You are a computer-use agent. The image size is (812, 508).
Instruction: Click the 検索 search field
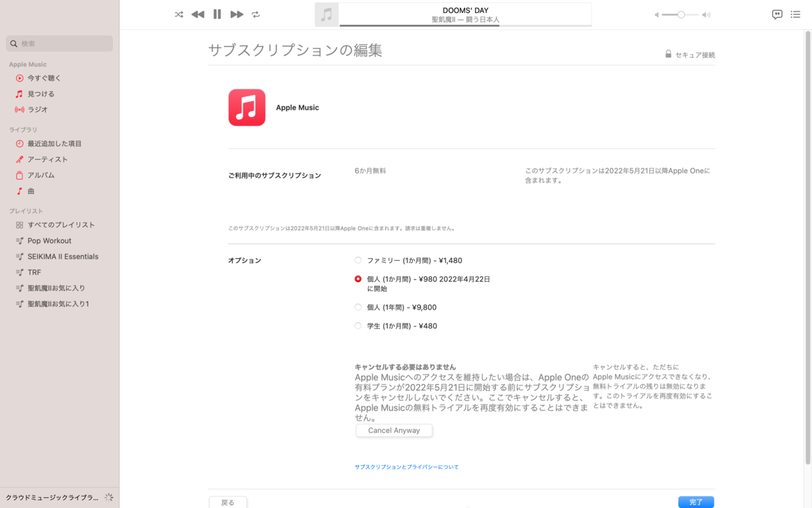(x=60, y=43)
